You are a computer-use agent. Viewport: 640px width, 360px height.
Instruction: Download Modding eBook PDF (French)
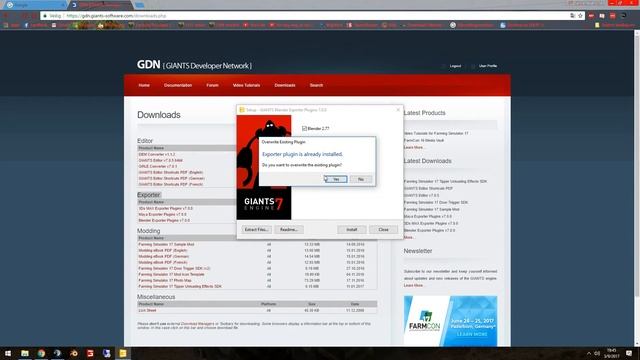tap(163, 262)
